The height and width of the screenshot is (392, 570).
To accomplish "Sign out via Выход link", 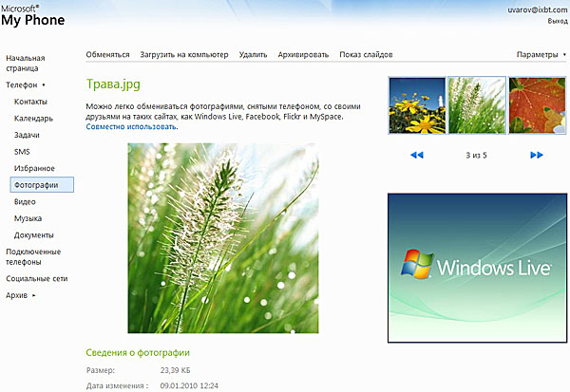I will click(x=558, y=21).
